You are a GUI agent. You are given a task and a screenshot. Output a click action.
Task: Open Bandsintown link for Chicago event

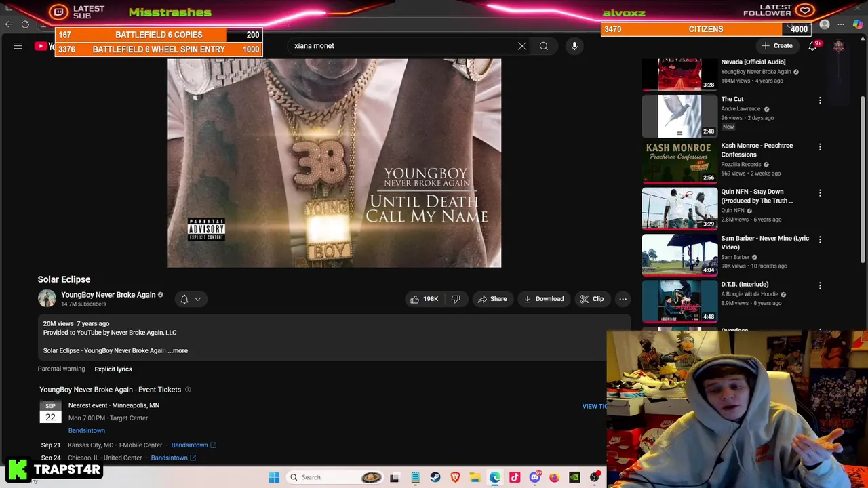(x=173, y=458)
